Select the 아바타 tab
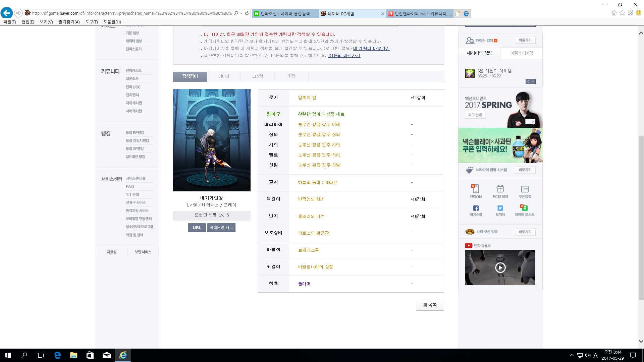This screenshot has height=362, width=644. [224, 76]
